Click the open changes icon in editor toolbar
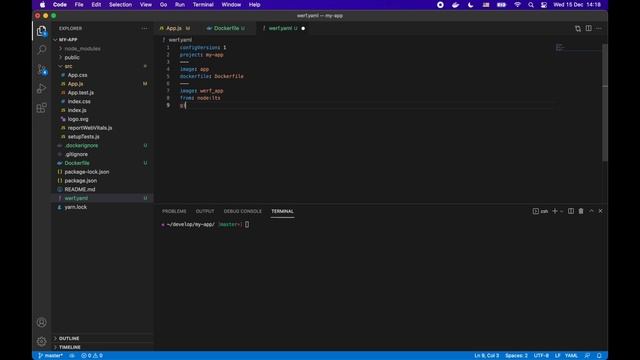The width and height of the screenshot is (640, 360). 578,29
